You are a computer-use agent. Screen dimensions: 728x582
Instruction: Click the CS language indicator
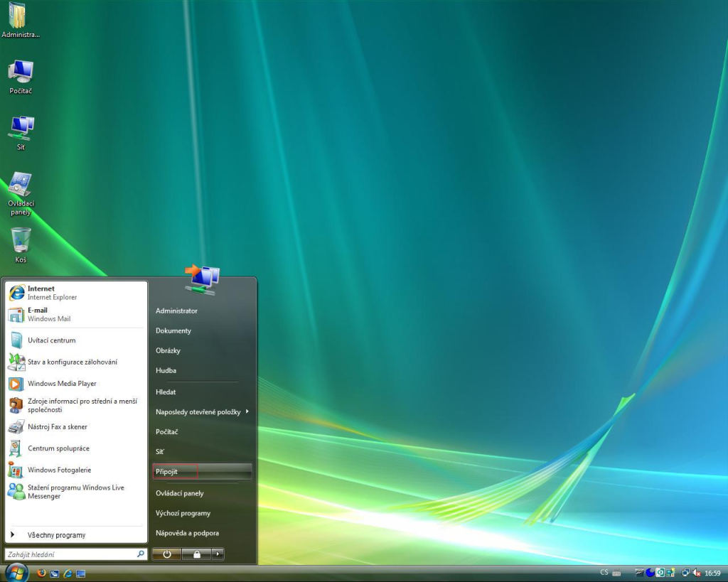[x=604, y=573]
